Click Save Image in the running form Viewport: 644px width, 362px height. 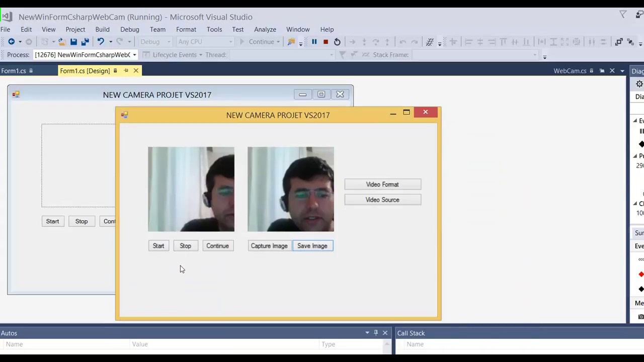[312, 246]
